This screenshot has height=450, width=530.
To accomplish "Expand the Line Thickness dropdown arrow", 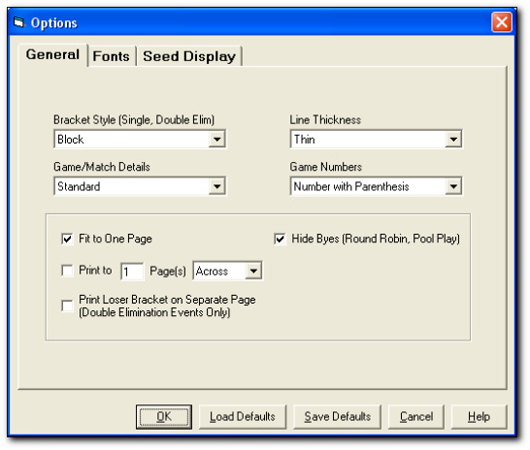I will pyautogui.click(x=453, y=139).
